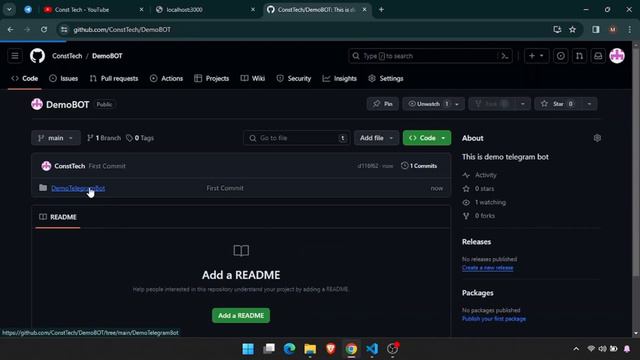Screen dimensions: 640x360
Task: Click Create a new release link
Action: (488, 268)
